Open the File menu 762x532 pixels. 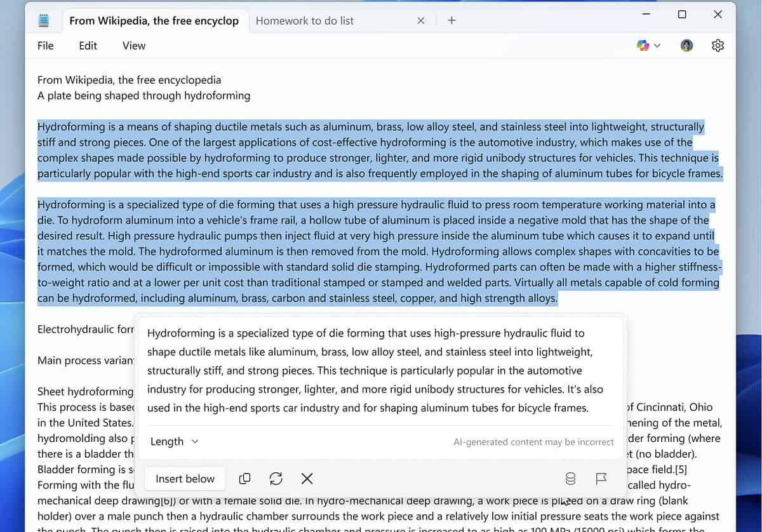45,46
